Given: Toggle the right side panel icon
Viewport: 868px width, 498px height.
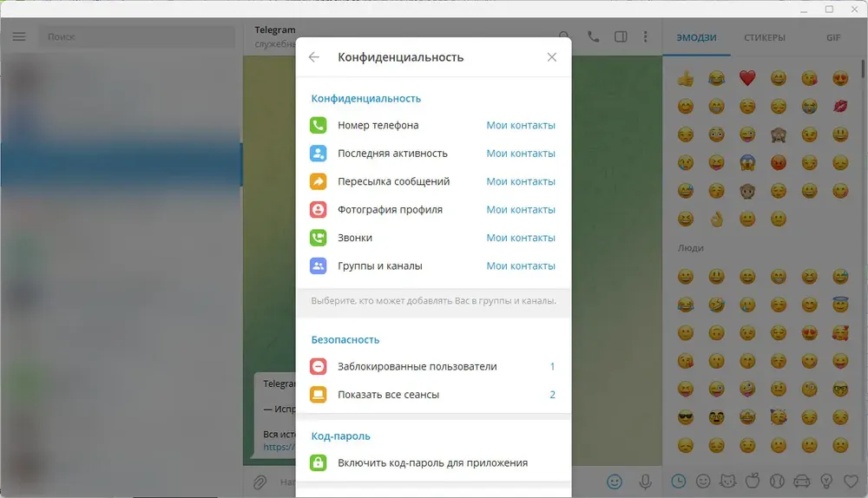Looking at the screenshot, I should pos(621,36).
